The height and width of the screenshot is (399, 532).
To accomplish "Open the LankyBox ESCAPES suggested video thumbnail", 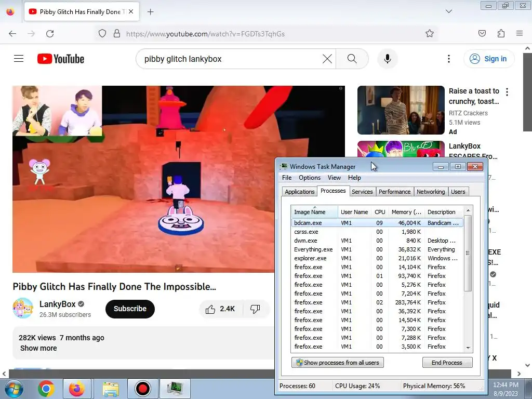I will tap(401, 149).
